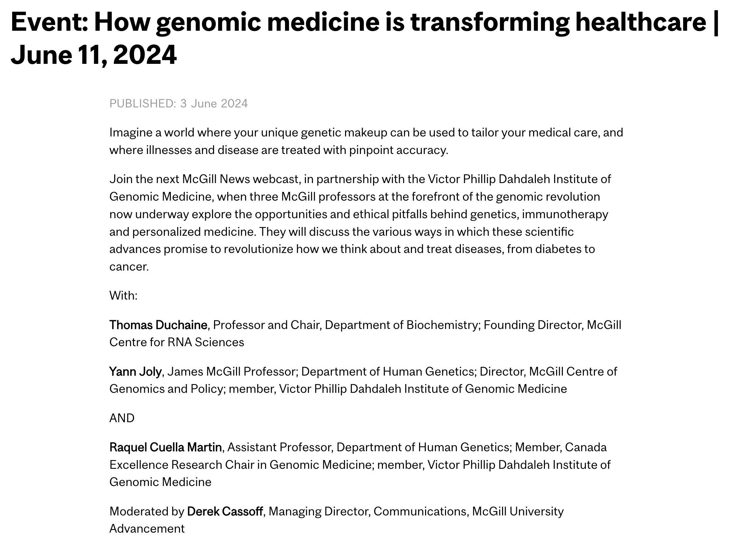Screen dimensions: 732x560
Task: Click the event headline about genomic medicine
Action: 358,22
